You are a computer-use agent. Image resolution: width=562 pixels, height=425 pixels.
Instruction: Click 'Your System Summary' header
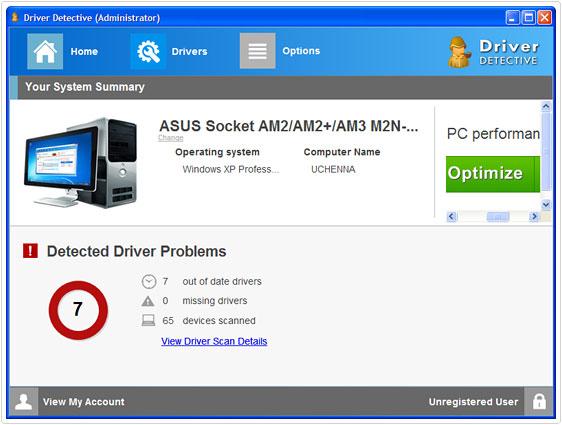click(x=85, y=87)
